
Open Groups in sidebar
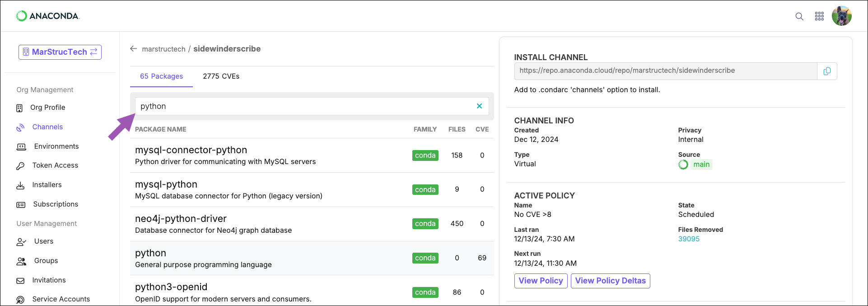(46, 261)
